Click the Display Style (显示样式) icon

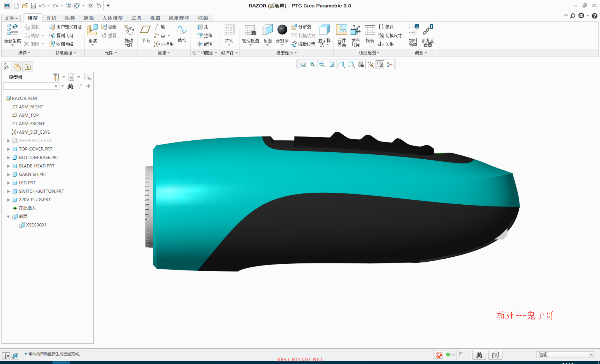(x=324, y=30)
